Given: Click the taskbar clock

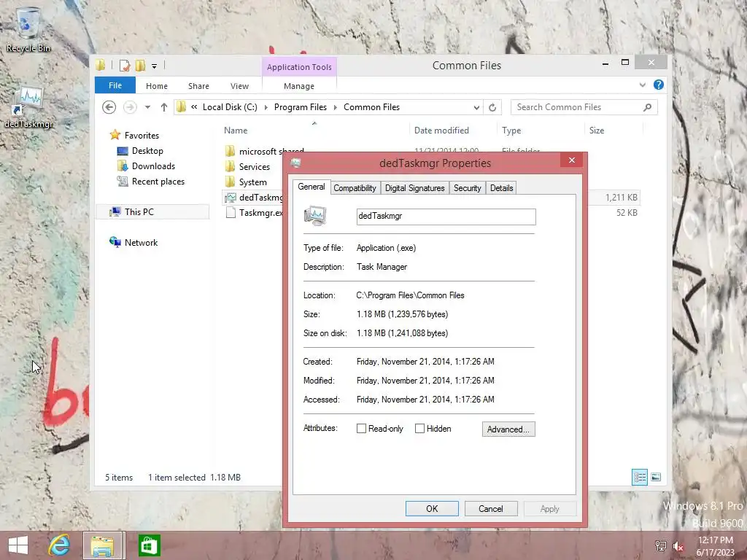Looking at the screenshot, I should click(x=716, y=546).
